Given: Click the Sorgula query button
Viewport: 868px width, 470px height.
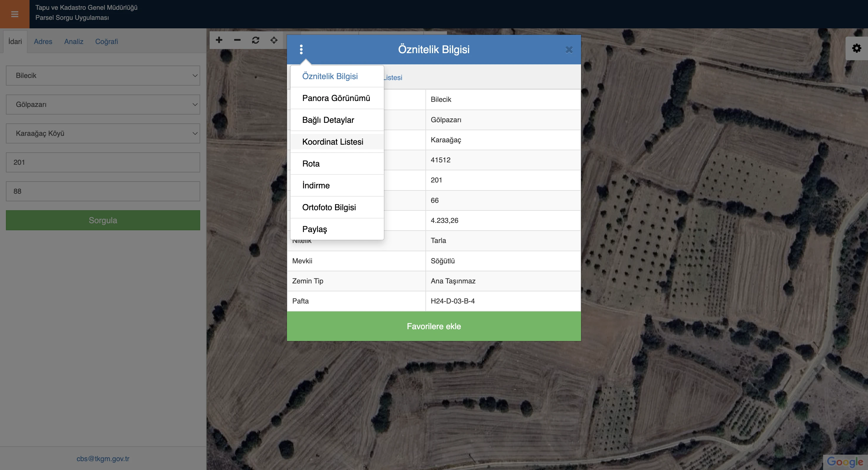Looking at the screenshot, I should [103, 220].
